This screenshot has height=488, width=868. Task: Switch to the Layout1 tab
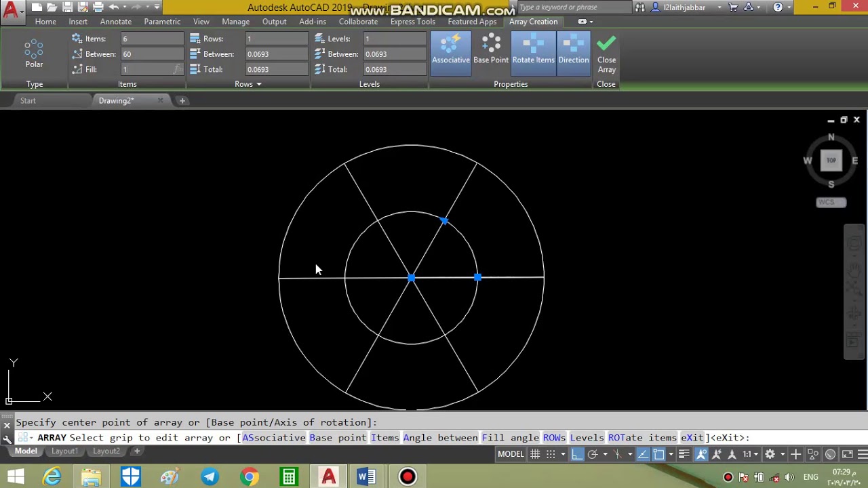[x=65, y=451]
